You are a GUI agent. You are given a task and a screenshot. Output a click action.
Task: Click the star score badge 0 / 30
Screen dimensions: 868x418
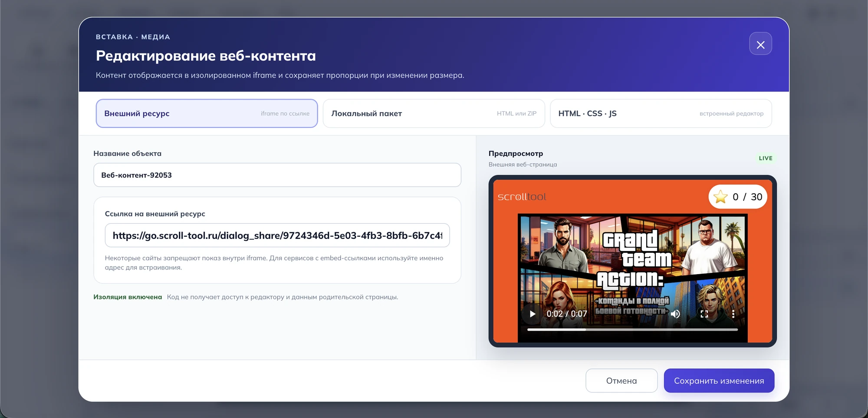pos(738,197)
